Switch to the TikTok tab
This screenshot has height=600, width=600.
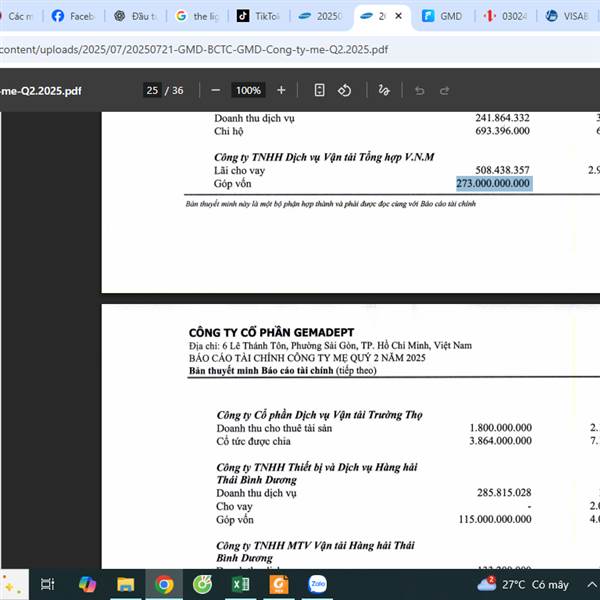(258, 16)
